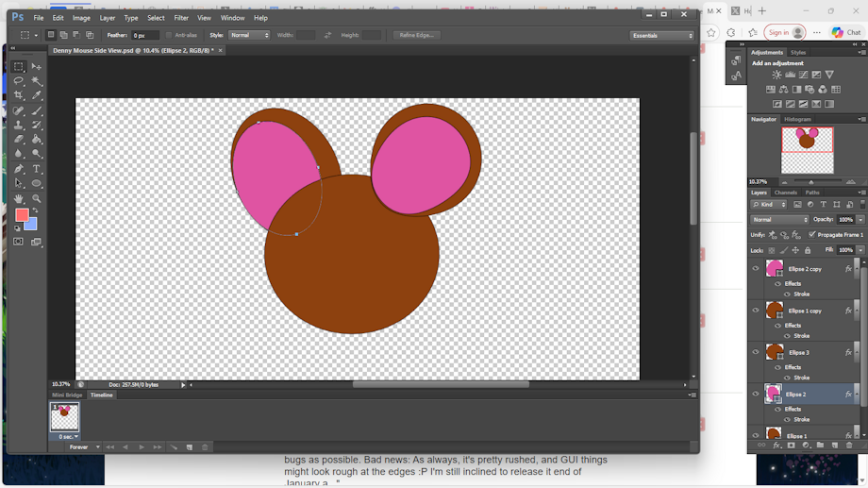
Task: Select the Zoom tool in toolbox
Action: [x=37, y=198]
